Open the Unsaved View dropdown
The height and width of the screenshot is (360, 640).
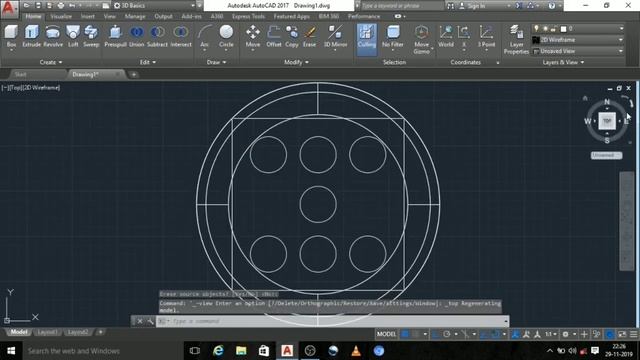pyautogui.click(x=578, y=51)
